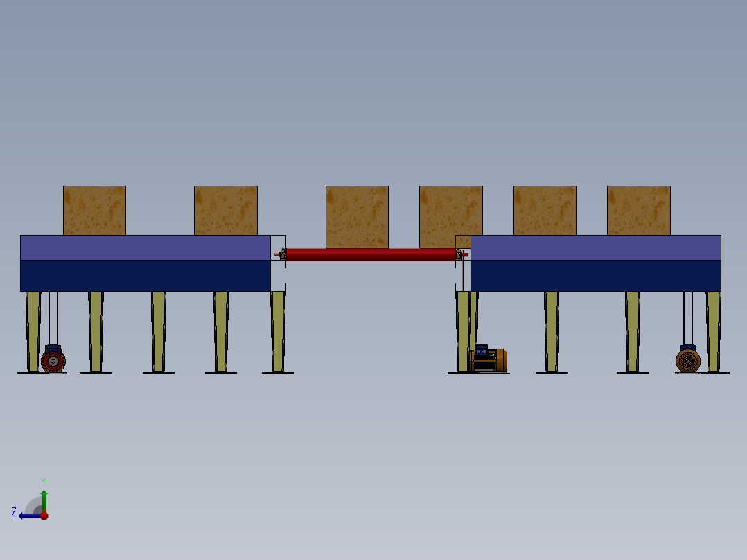Click the blue Z axis arrow

26,514
